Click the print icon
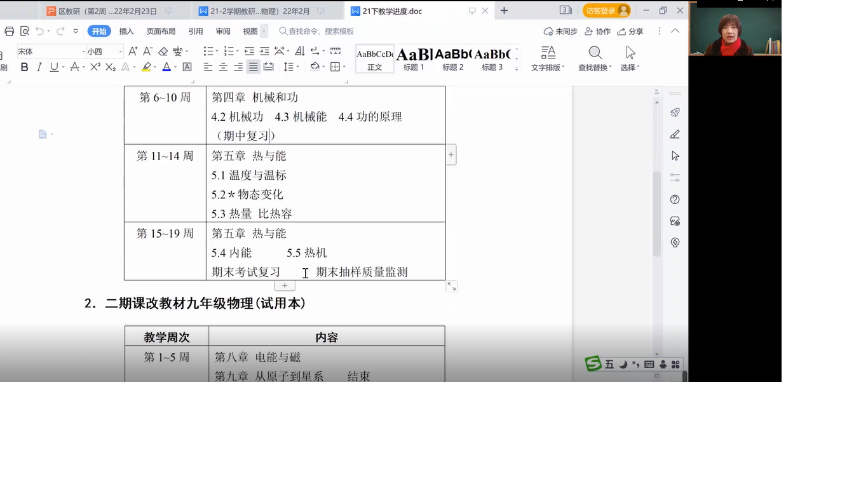Screen dimensions: 868x488 point(9,31)
